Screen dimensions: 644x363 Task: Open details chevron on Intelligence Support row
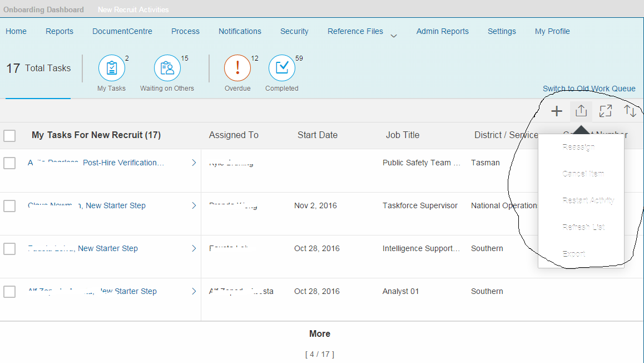tap(194, 248)
